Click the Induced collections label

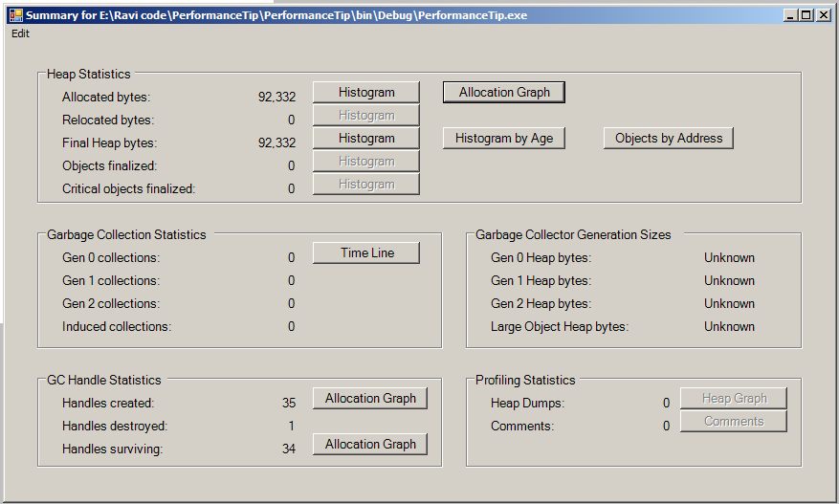(117, 326)
